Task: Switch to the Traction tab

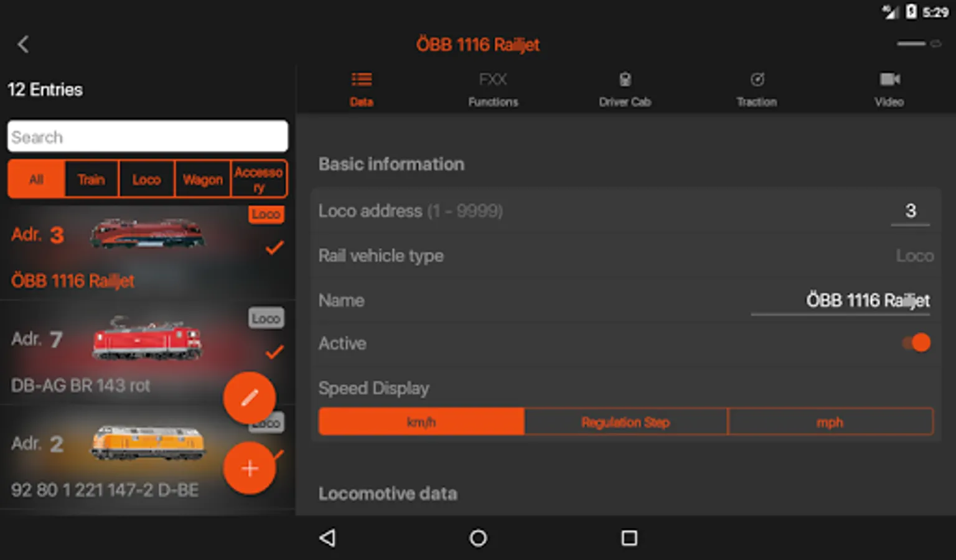Action: tap(757, 90)
